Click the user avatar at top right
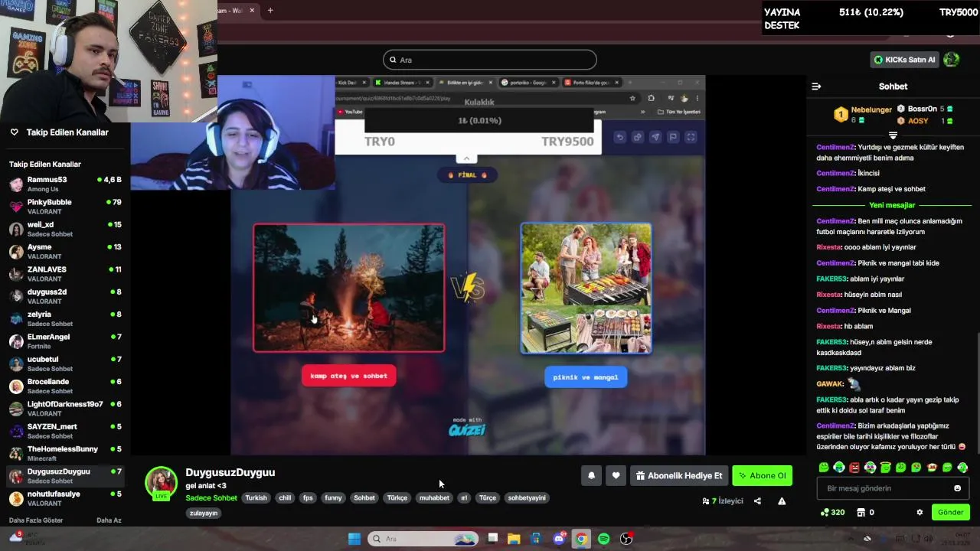 click(952, 60)
